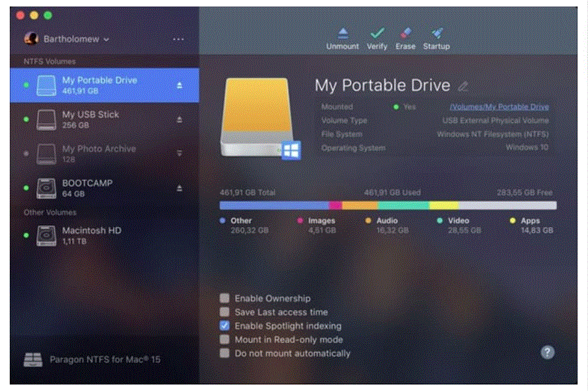Click the My Photo Archive drive icon
The image size is (588, 391).
pos(46,154)
